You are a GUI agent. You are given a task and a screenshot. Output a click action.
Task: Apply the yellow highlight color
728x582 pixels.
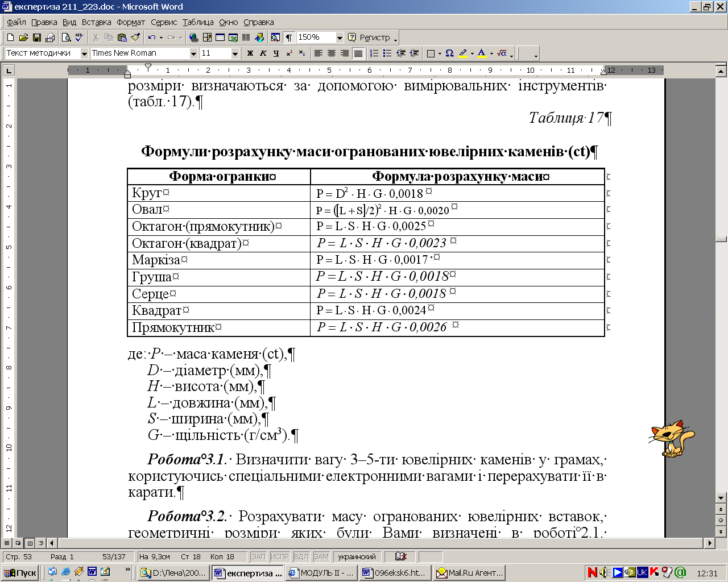pyautogui.click(x=463, y=53)
